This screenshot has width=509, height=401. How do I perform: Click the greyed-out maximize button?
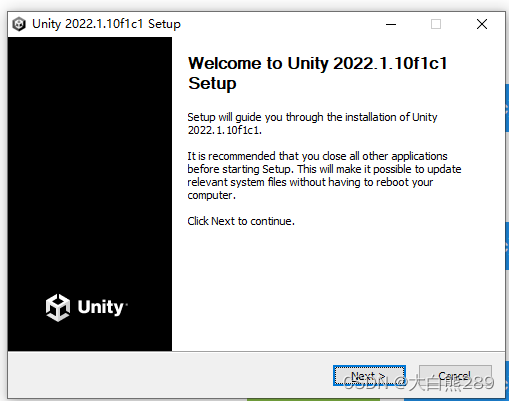point(436,24)
